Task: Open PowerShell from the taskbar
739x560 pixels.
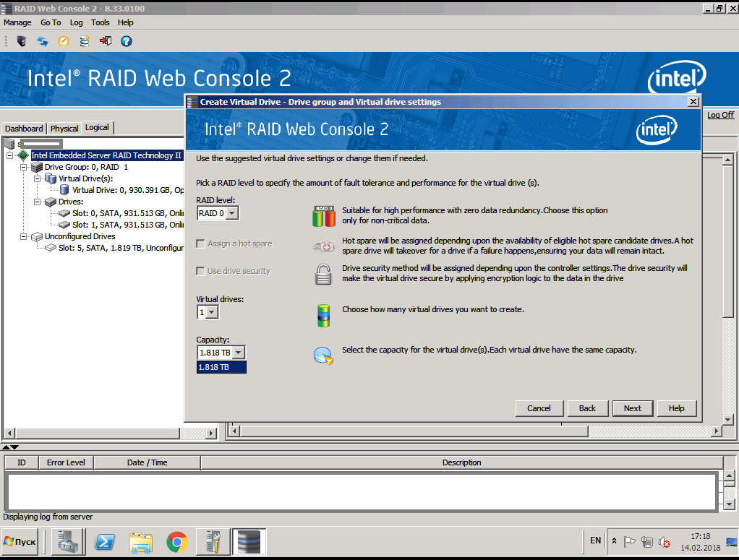Action: 105,542
